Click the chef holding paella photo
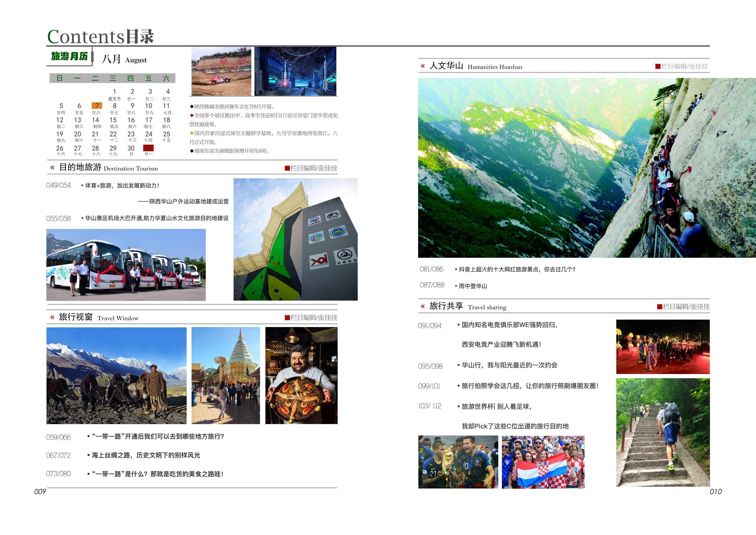Image resolution: width=756 pixels, height=535 pixels. pos(301,376)
